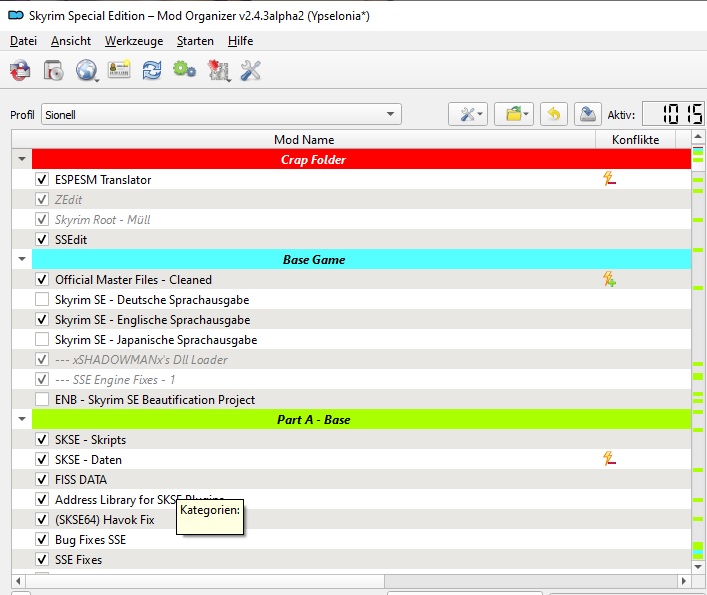Click the Install Mod from archive icon

[x=53, y=70]
